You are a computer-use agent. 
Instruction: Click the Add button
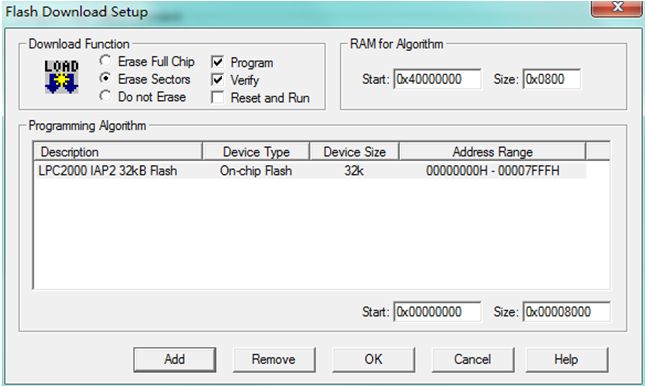pos(174,359)
